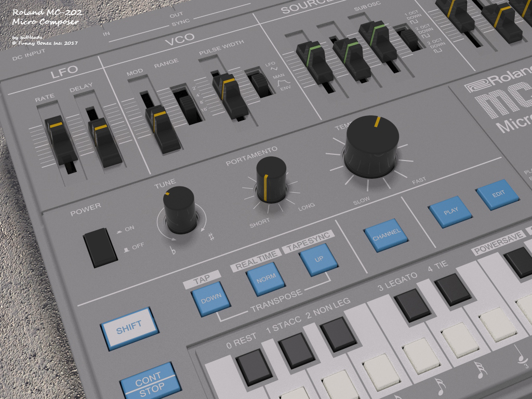532x399 pixels.
Task: Hit the TAPESYNC UP button
Action: [318, 260]
